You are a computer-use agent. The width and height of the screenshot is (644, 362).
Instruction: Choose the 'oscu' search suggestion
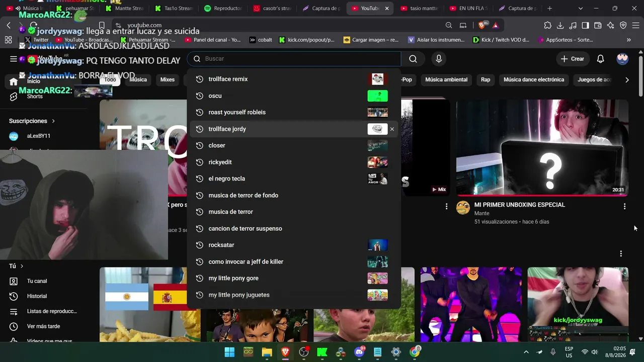(x=294, y=96)
